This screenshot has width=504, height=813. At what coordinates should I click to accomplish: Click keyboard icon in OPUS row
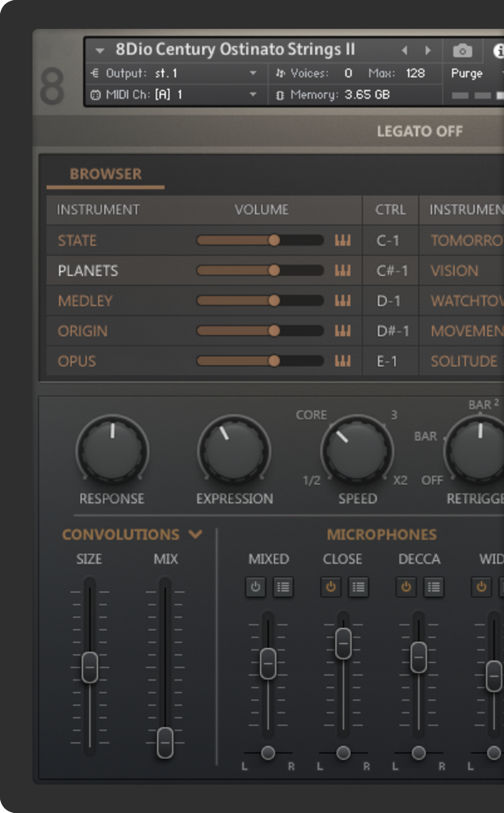pos(342,361)
